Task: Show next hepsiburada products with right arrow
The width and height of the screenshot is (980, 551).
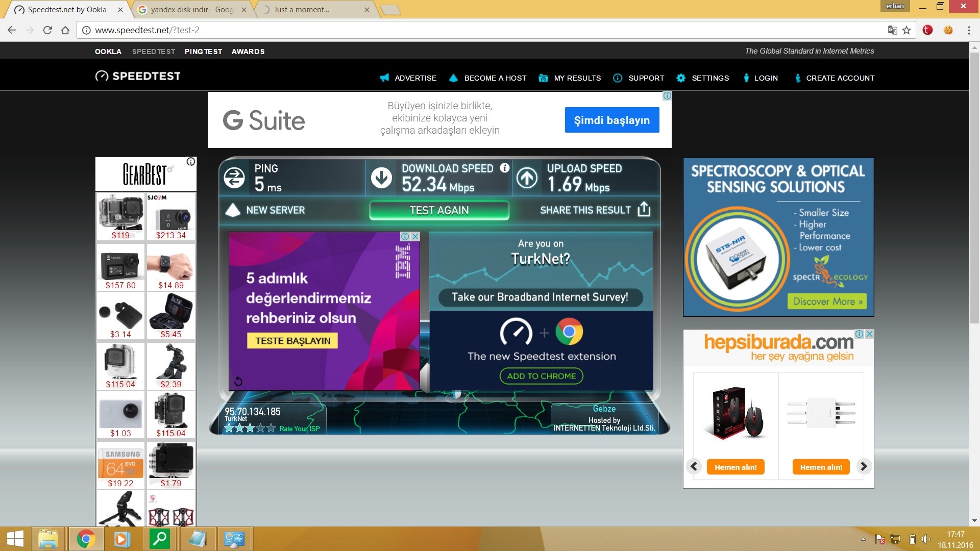Action: click(x=864, y=466)
